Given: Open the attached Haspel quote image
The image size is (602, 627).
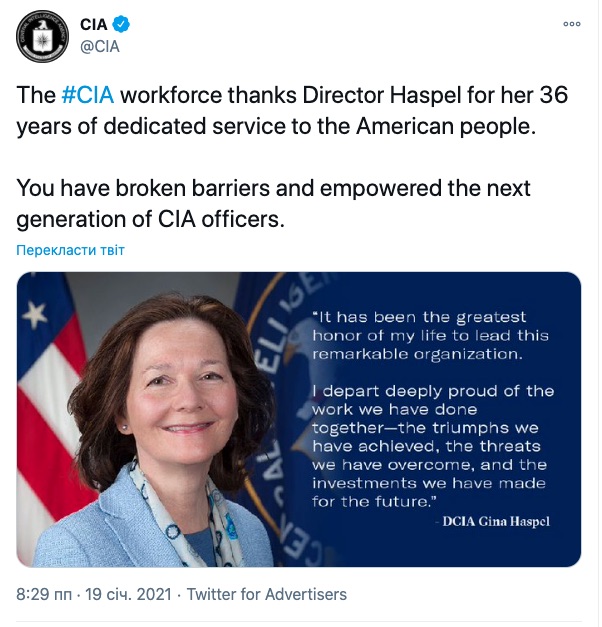Looking at the screenshot, I should (299, 419).
